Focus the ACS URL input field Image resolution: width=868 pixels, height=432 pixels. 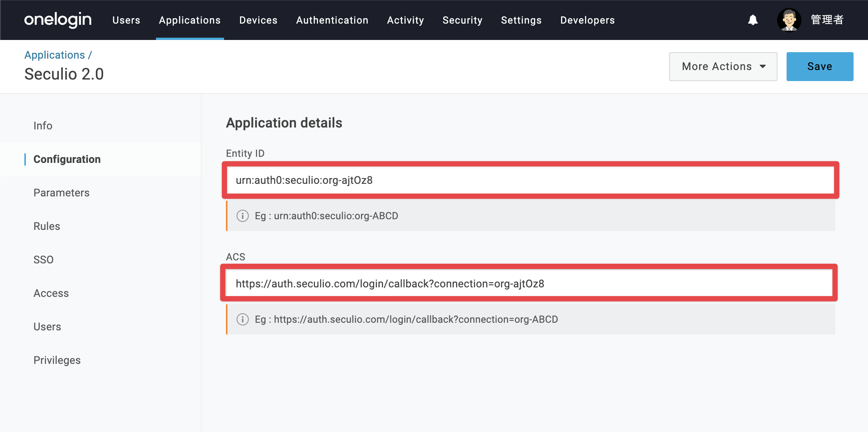[x=529, y=284]
